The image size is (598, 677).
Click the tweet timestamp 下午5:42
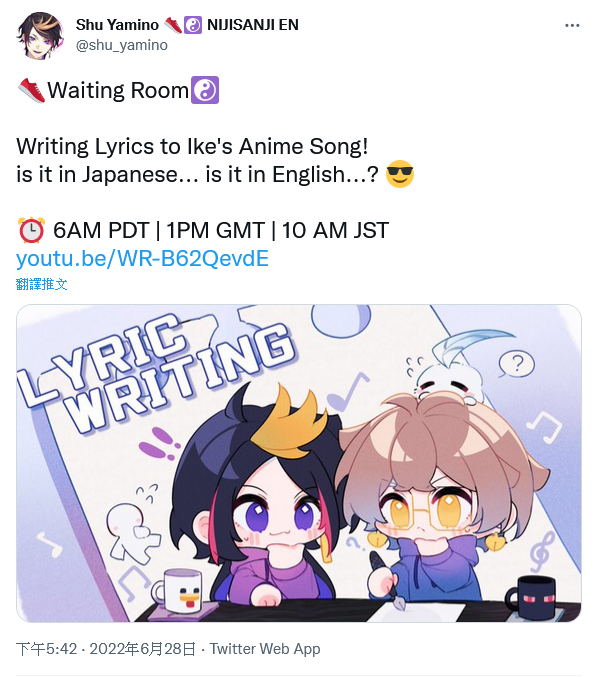point(47,649)
